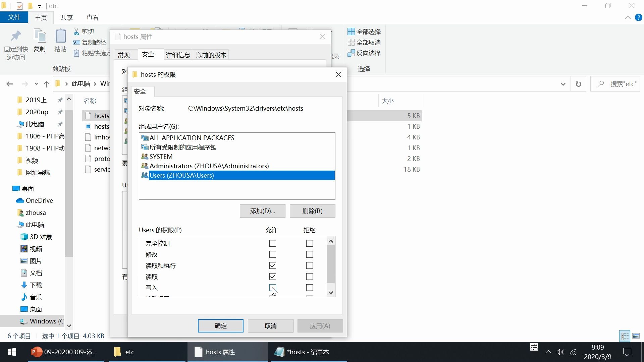This screenshot has height=362, width=644.
Task: Click the Refresh button in address bar
Action: tap(579, 84)
